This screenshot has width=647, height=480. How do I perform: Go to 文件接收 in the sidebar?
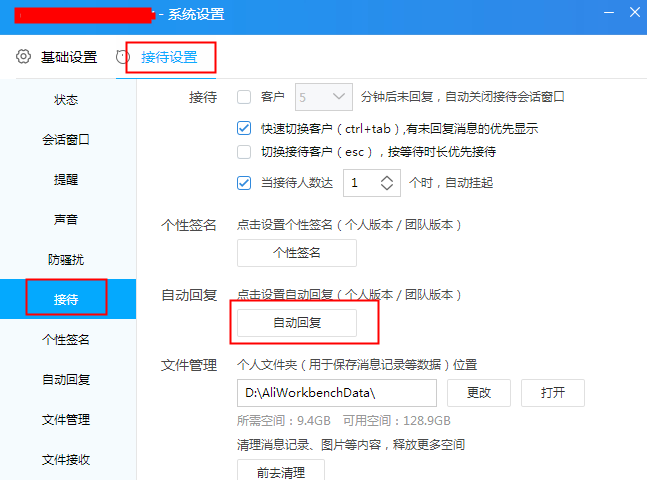tap(66, 459)
